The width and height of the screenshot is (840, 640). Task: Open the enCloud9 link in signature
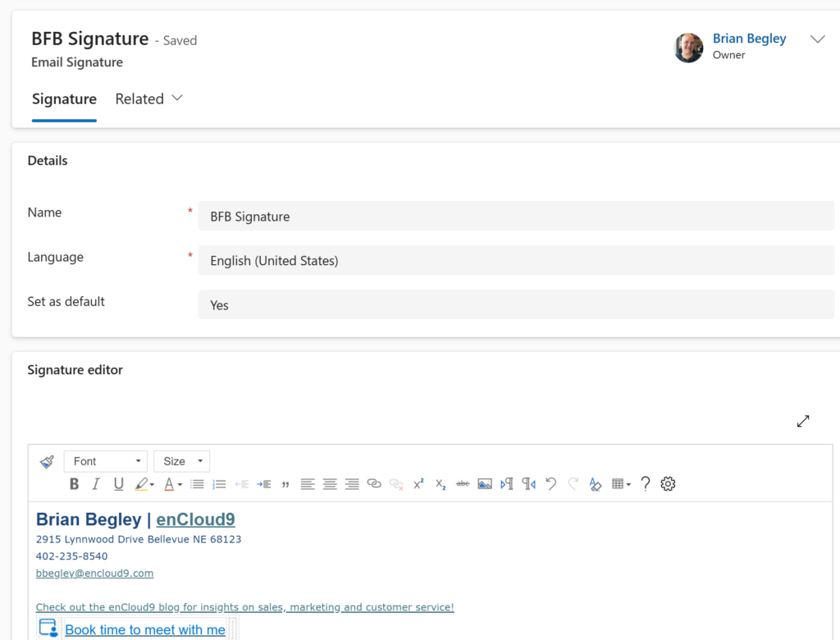(195, 519)
